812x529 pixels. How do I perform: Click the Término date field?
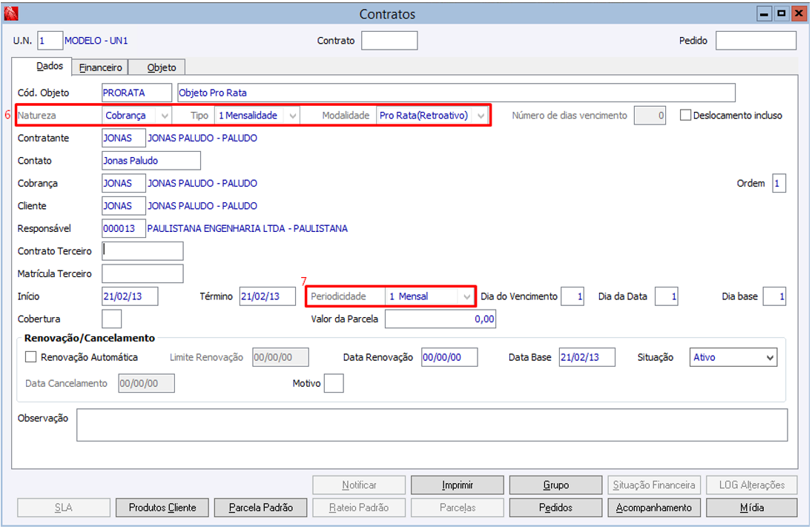tap(267, 296)
